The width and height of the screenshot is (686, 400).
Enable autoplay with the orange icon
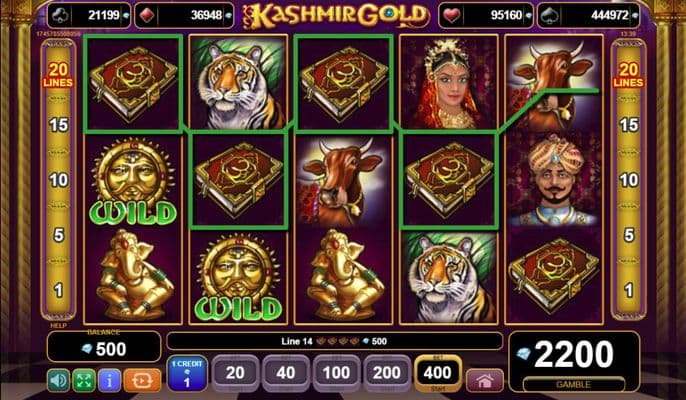(142, 380)
